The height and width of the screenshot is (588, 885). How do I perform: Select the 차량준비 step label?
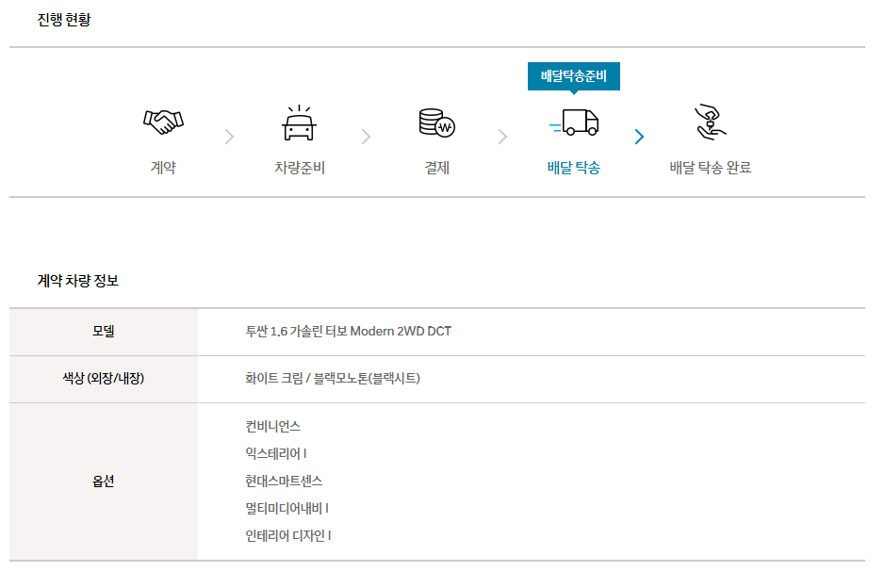point(300,168)
